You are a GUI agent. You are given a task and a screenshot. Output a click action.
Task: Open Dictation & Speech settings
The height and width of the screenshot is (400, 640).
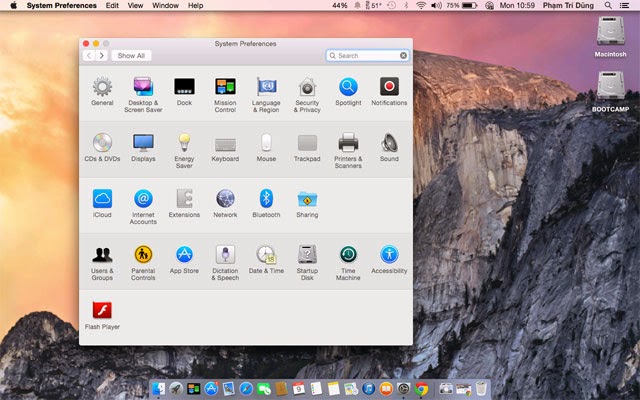pyautogui.click(x=225, y=262)
